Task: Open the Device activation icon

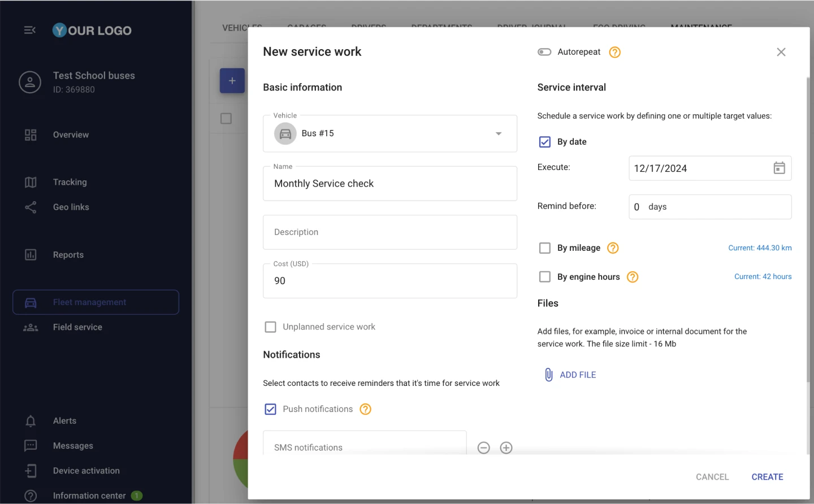Action: tap(30, 470)
